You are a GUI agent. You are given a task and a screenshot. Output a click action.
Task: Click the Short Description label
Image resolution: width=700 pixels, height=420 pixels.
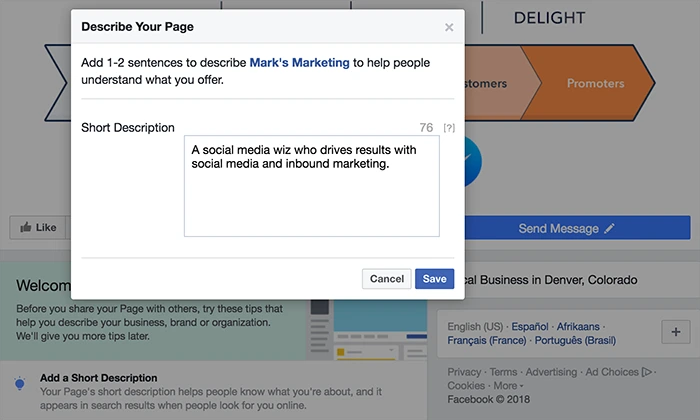click(128, 128)
